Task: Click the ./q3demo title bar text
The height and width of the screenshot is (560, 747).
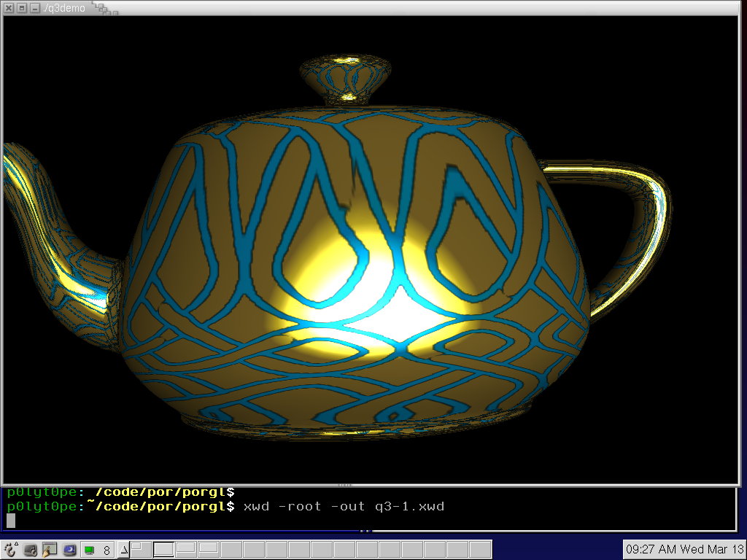Action: click(64, 8)
